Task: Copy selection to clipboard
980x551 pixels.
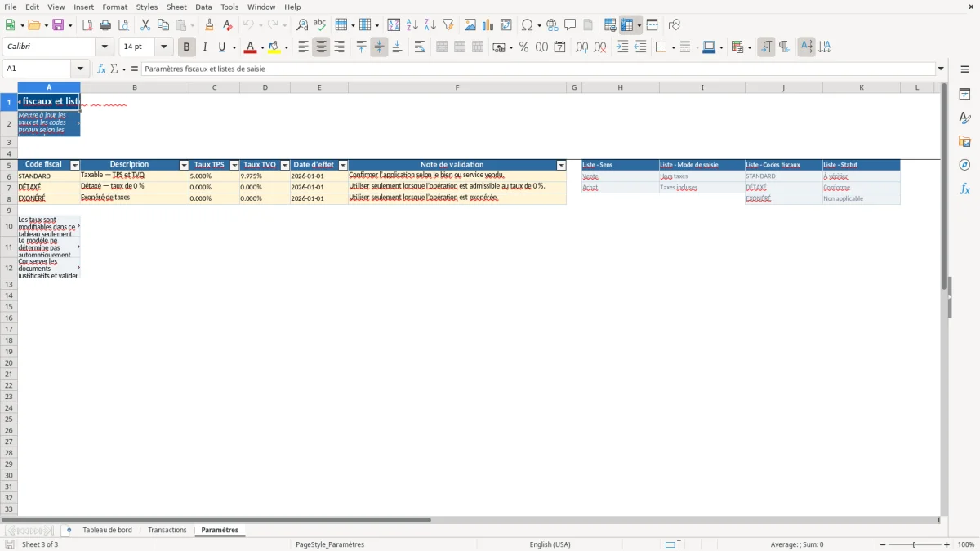Action: tap(163, 25)
